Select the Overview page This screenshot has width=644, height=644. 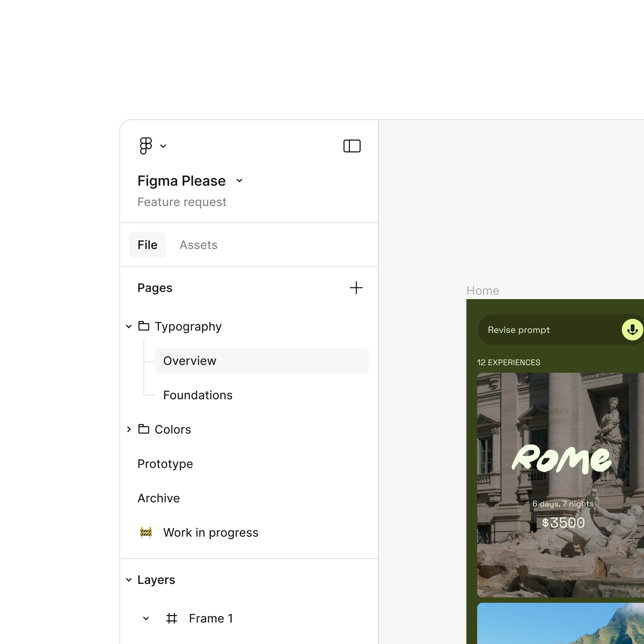(x=262, y=361)
